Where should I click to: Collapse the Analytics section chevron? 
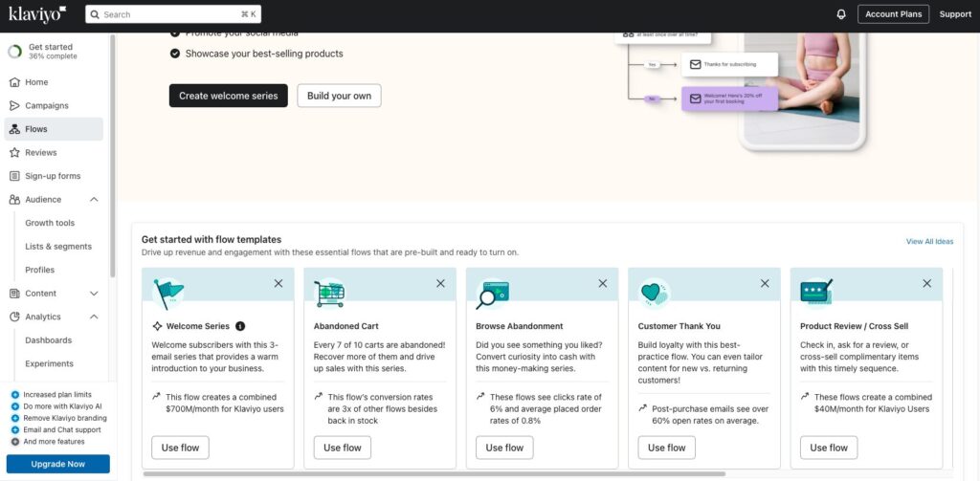click(94, 317)
